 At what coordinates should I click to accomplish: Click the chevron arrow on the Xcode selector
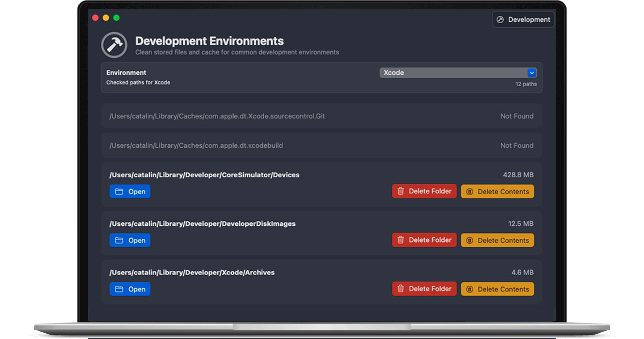pyautogui.click(x=532, y=72)
